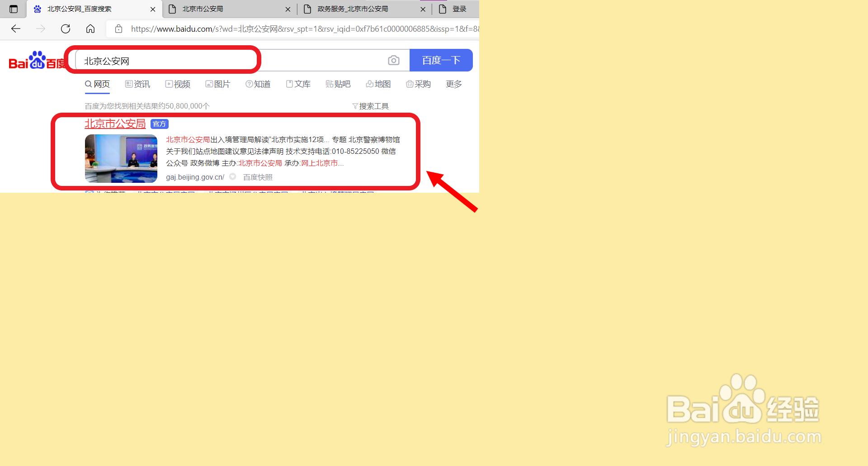The height and width of the screenshot is (466, 868).
Task: Click the gaj.beijing.gov.cn/ URL link
Action: (195, 177)
